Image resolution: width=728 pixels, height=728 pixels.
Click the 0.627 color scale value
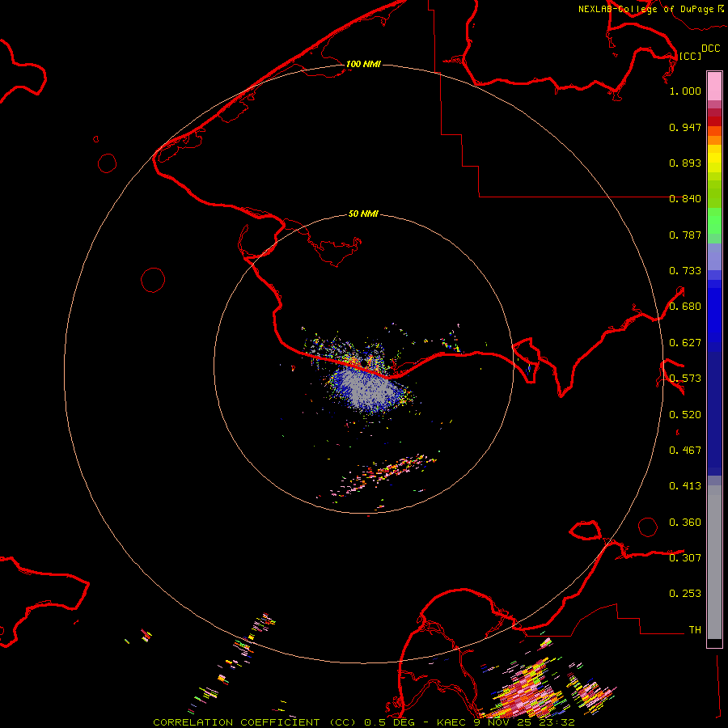(685, 343)
